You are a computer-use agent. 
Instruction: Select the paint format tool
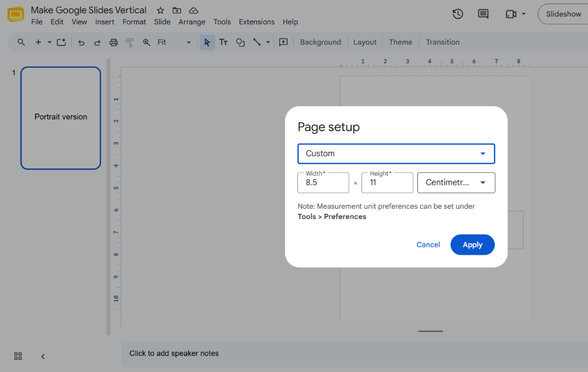130,42
